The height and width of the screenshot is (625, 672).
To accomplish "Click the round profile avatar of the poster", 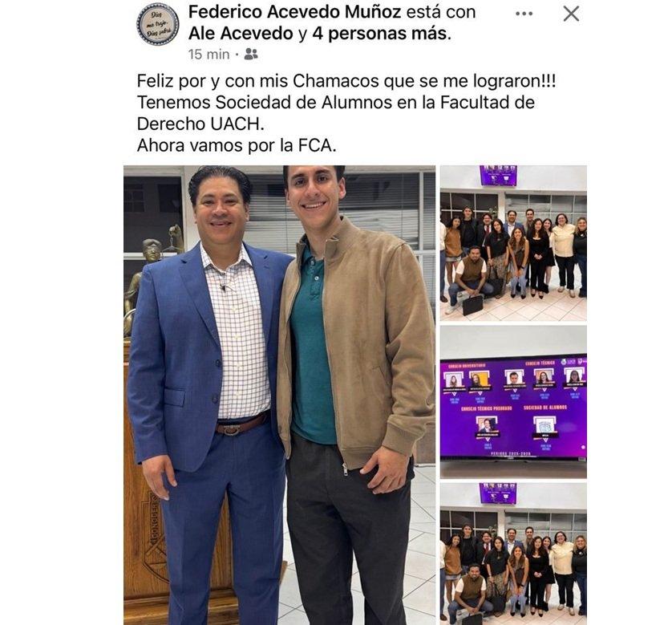I will pyautogui.click(x=157, y=24).
